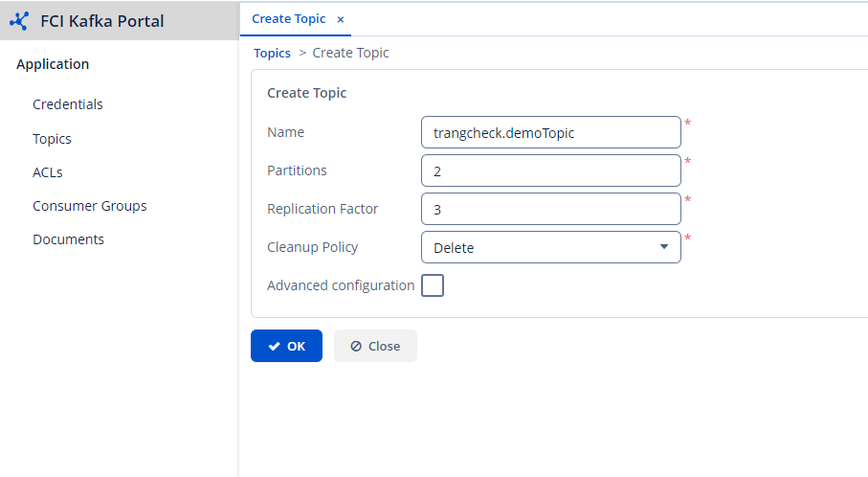Close the Create Topic tab with the x icon
868x477 pixels.
[x=341, y=19]
